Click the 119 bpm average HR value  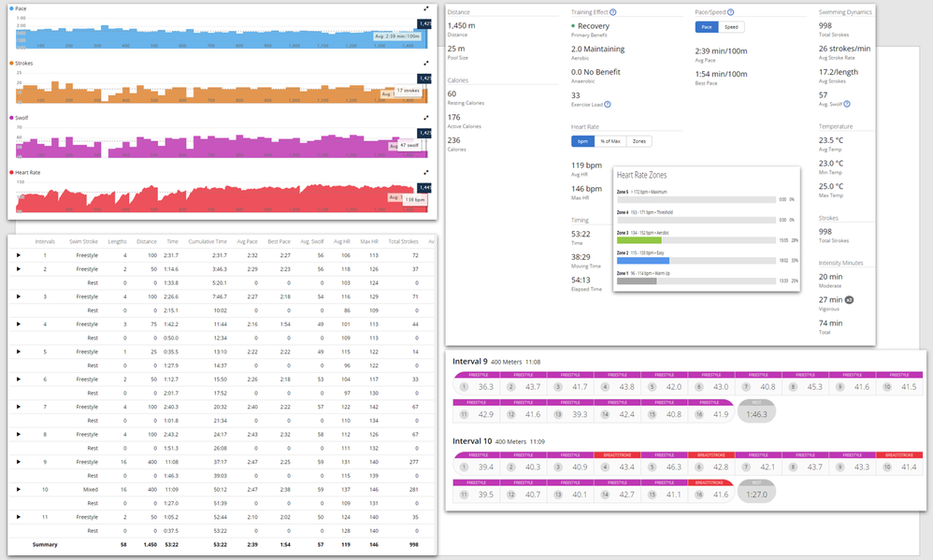[x=587, y=165]
